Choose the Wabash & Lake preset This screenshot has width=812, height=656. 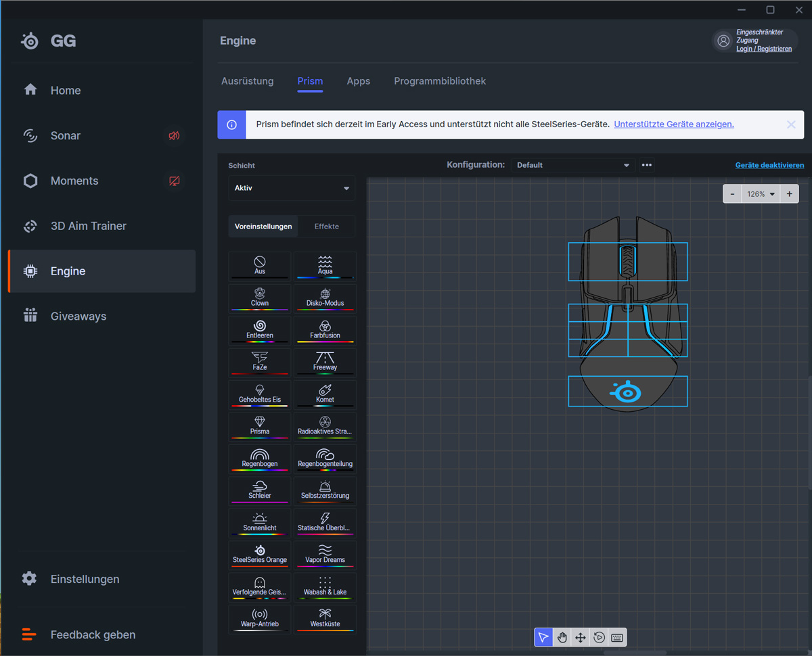[325, 587]
